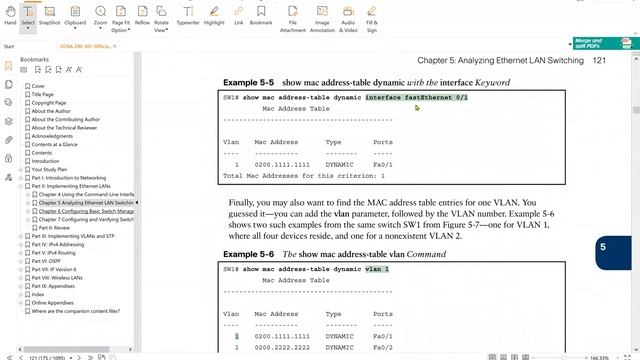This screenshot has width=640, height=360.
Task: Open Fill & Sign tool
Action: (x=371, y=19)
